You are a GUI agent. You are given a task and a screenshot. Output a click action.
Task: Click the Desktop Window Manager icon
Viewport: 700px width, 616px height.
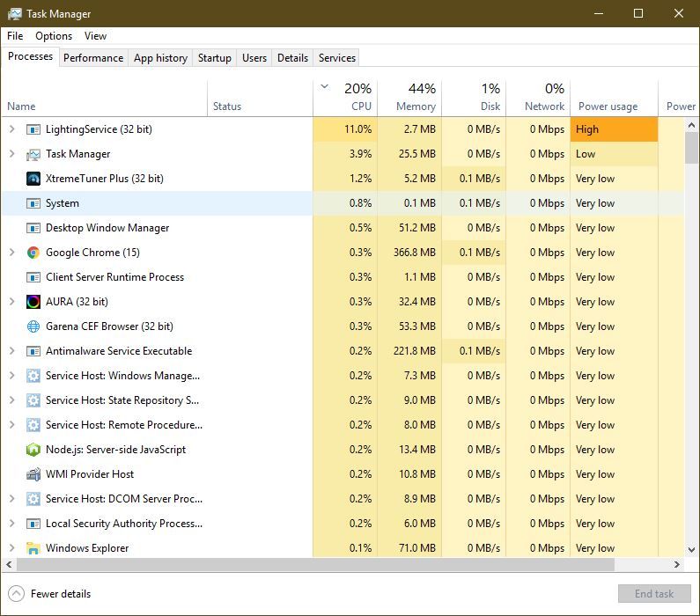tap(33, 228)
